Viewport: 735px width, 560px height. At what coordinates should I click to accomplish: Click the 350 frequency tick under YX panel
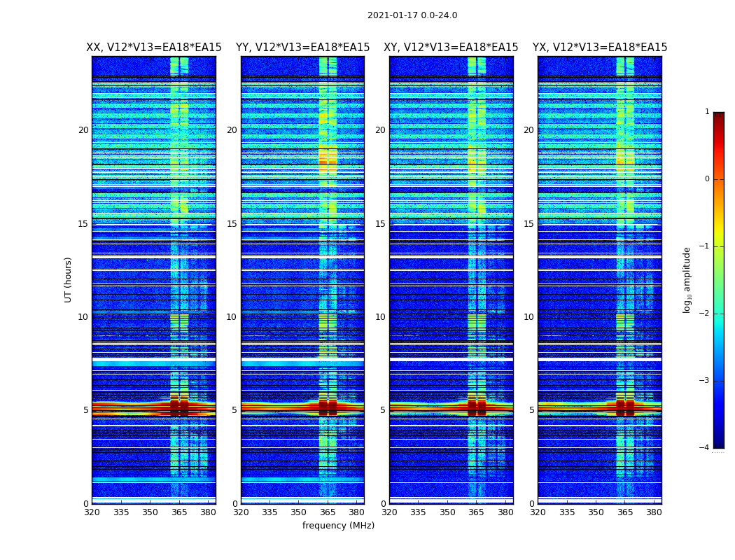tap(596, 512)
